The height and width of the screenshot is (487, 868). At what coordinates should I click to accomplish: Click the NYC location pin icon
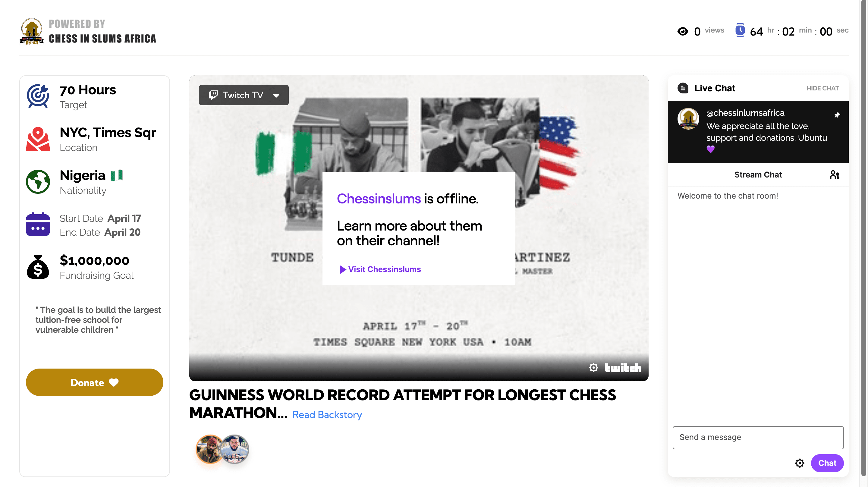point(38,139)
